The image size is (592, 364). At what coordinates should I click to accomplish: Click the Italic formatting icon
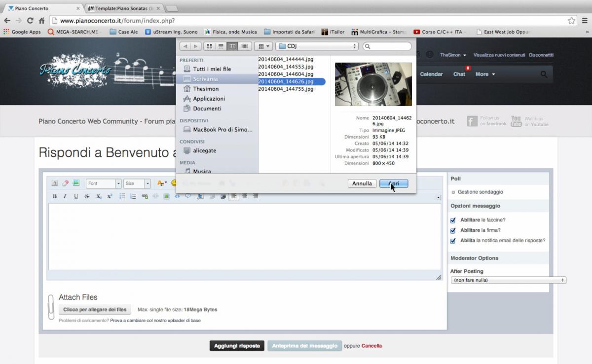65,196
